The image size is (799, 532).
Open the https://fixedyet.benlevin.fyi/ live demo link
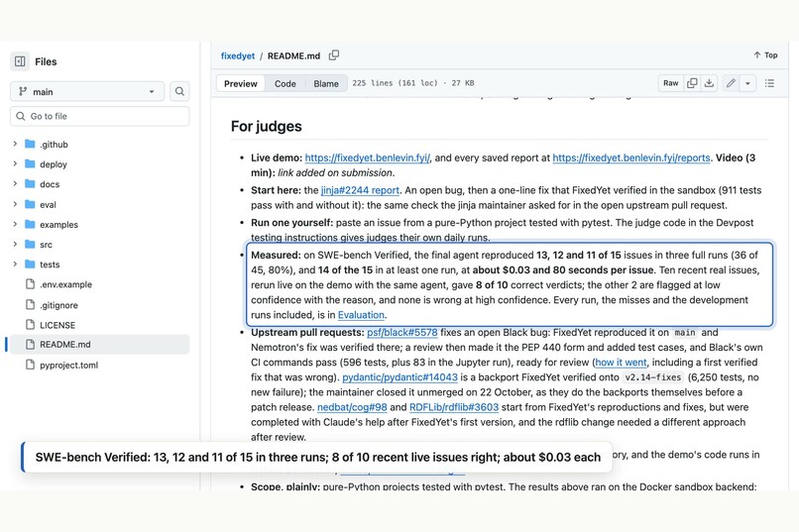(368, 158)
